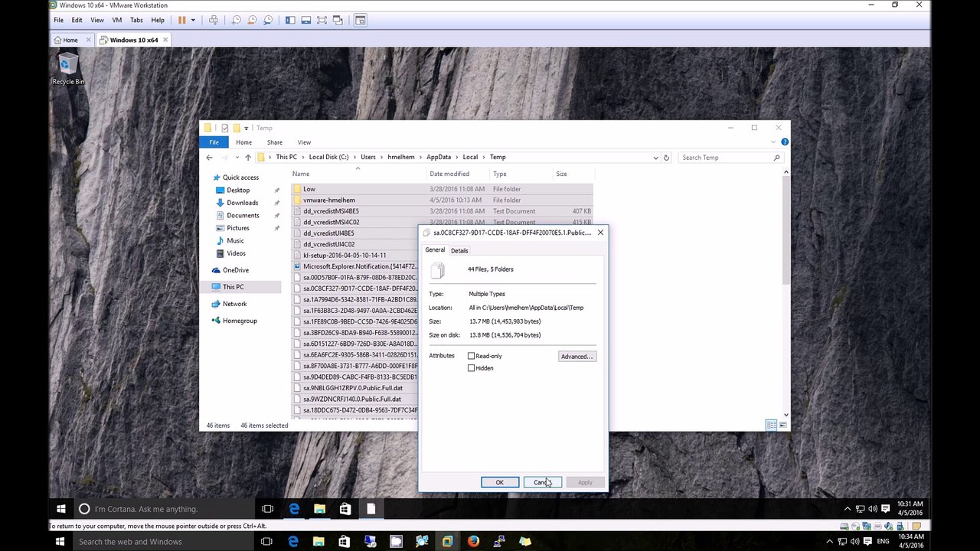Click the VMware pause virtual machine button
The image size is (980, 551).
[181, 20]
